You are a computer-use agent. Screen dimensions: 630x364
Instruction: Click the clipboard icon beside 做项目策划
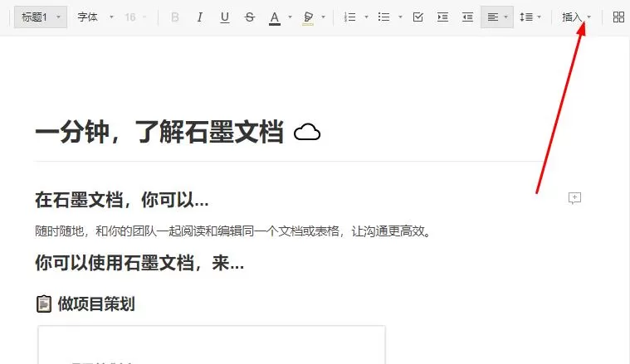pyautogui.click(x=44, y=303)
